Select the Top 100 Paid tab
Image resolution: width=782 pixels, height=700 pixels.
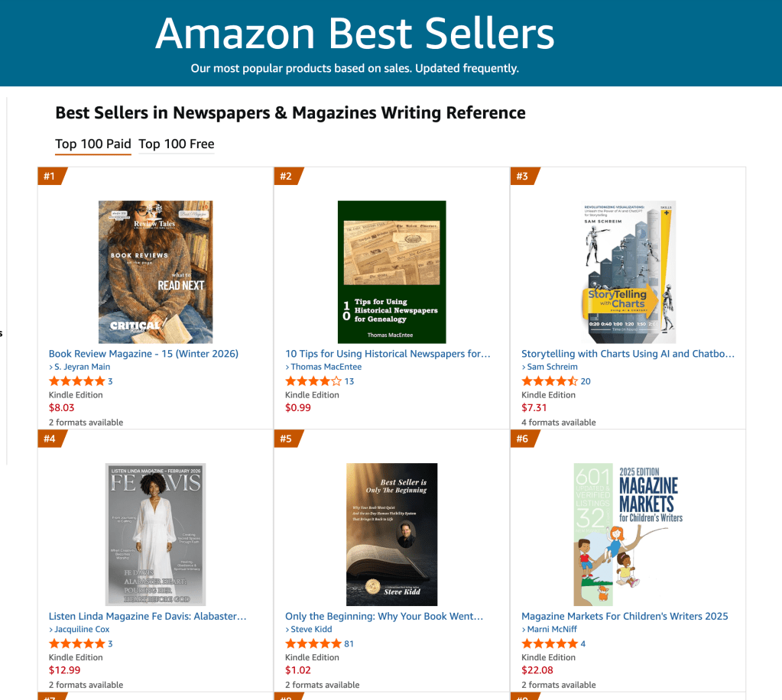pyautogui.click(x=93, y=144)
